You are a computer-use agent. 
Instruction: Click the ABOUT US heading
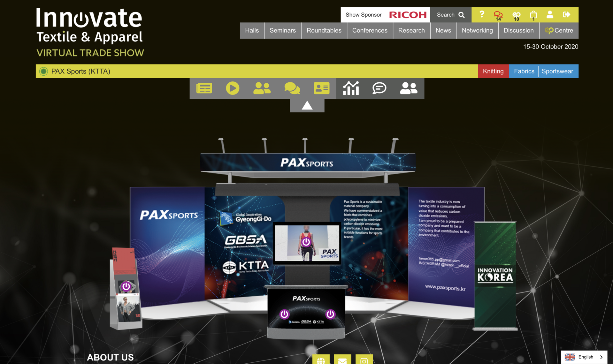coord(110,357)
